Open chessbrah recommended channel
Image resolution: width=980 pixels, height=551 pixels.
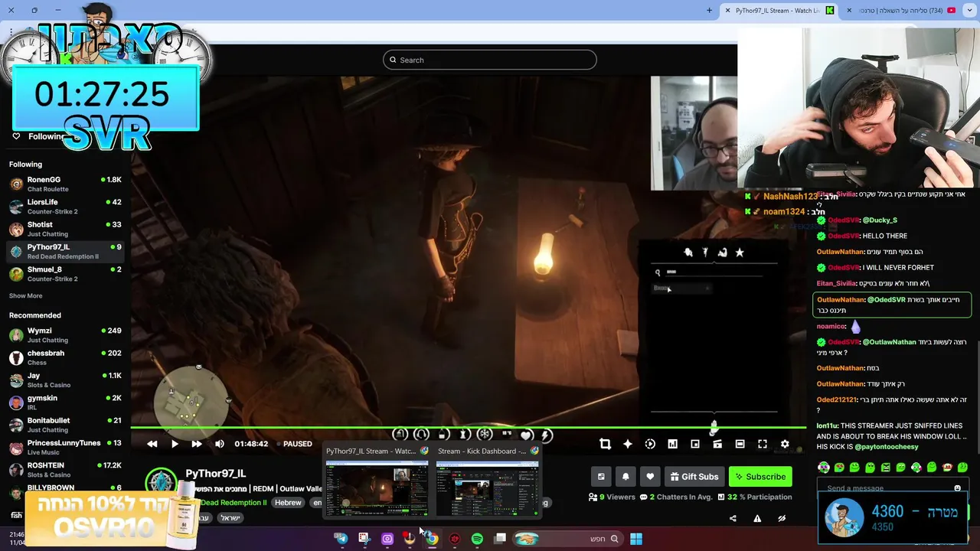coord(65,357)
